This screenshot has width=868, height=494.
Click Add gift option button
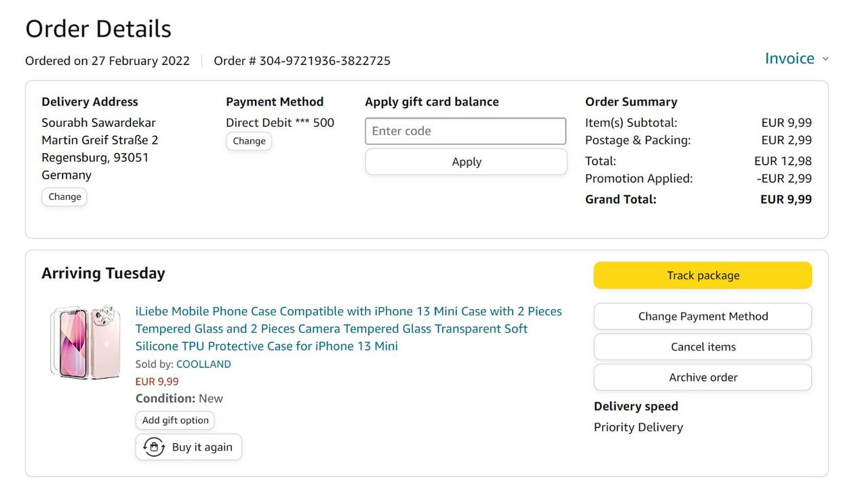coord(175,420)
